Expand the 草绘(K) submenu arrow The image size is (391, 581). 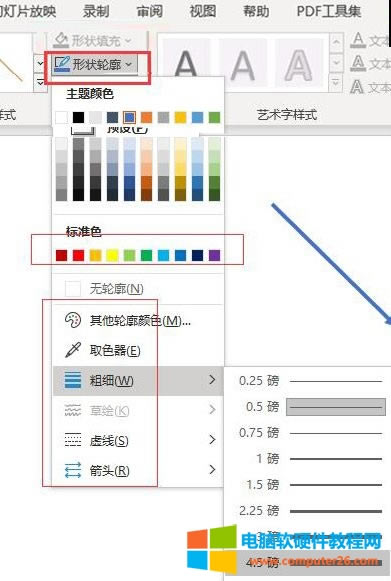click(x=212, y=409)
